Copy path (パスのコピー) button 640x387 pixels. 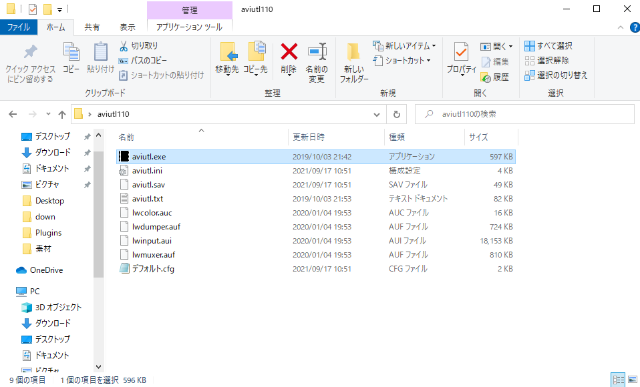click(142, 60)
